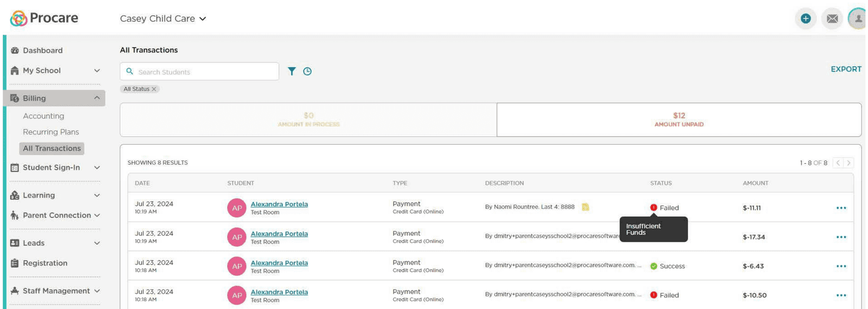
Task: Select the Amount In Process tab
Action: 308,120
